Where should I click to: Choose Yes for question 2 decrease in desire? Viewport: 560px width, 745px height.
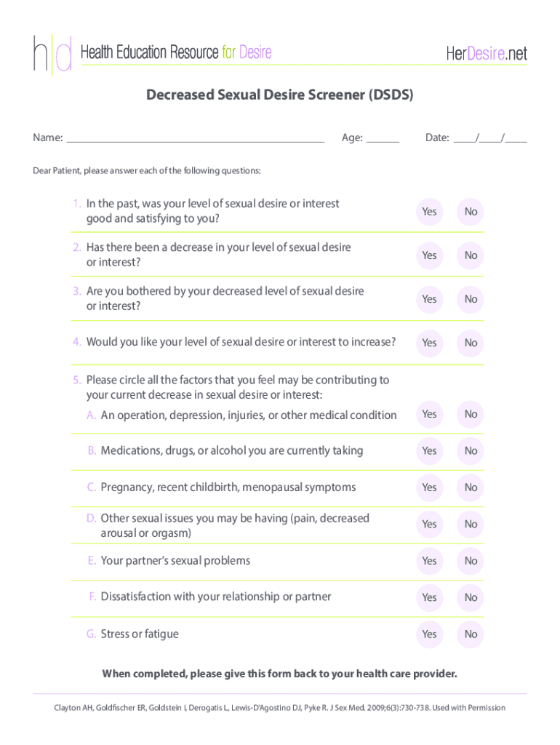[x=429, y=255]
